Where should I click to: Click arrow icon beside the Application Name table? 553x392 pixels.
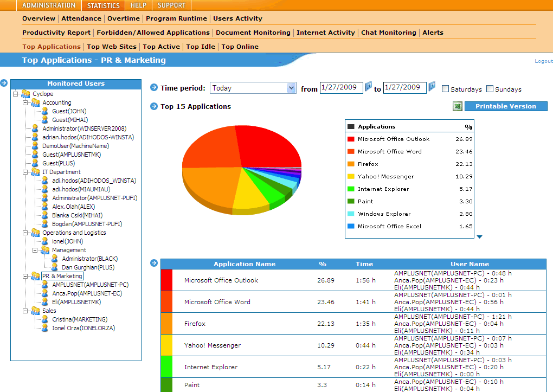click(154, 263)
